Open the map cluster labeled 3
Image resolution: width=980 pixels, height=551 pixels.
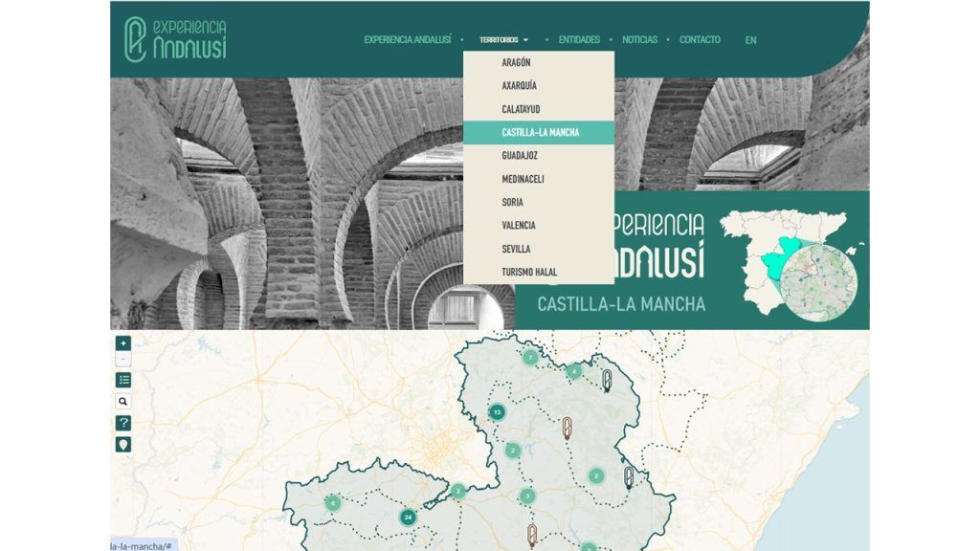click(527, 496)
